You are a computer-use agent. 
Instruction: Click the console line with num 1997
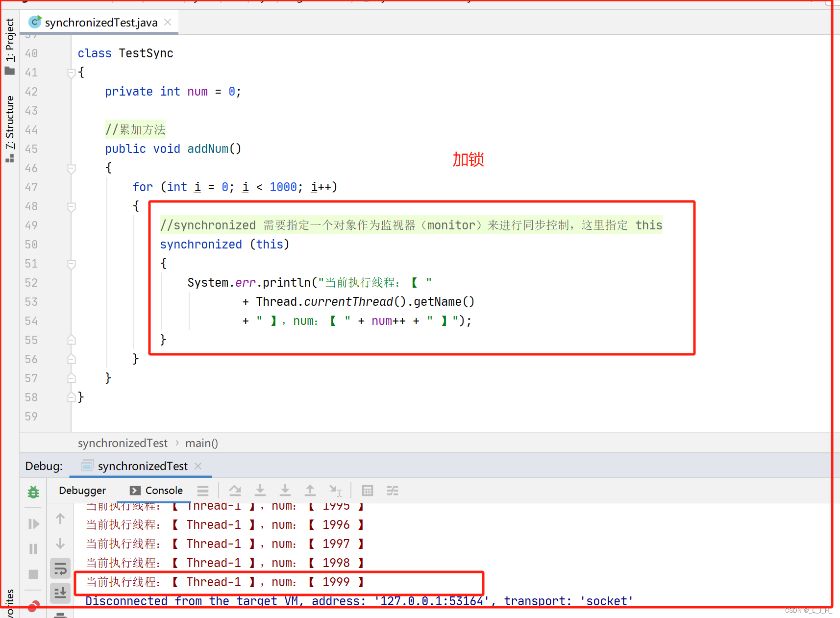coord(225,544)
